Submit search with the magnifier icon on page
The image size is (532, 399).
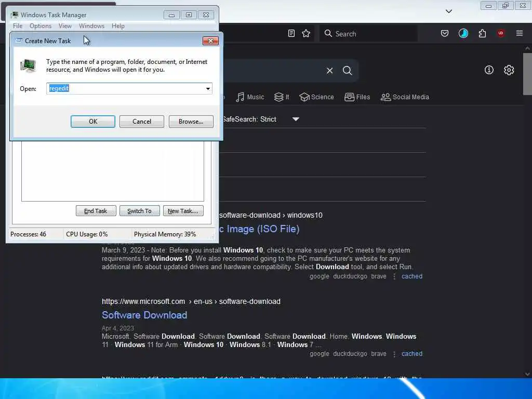347,71
